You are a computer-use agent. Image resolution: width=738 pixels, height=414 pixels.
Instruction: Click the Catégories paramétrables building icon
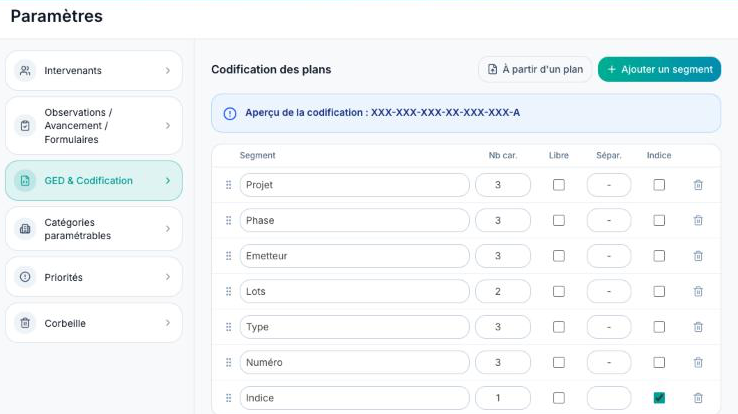(x=25, y=229)
